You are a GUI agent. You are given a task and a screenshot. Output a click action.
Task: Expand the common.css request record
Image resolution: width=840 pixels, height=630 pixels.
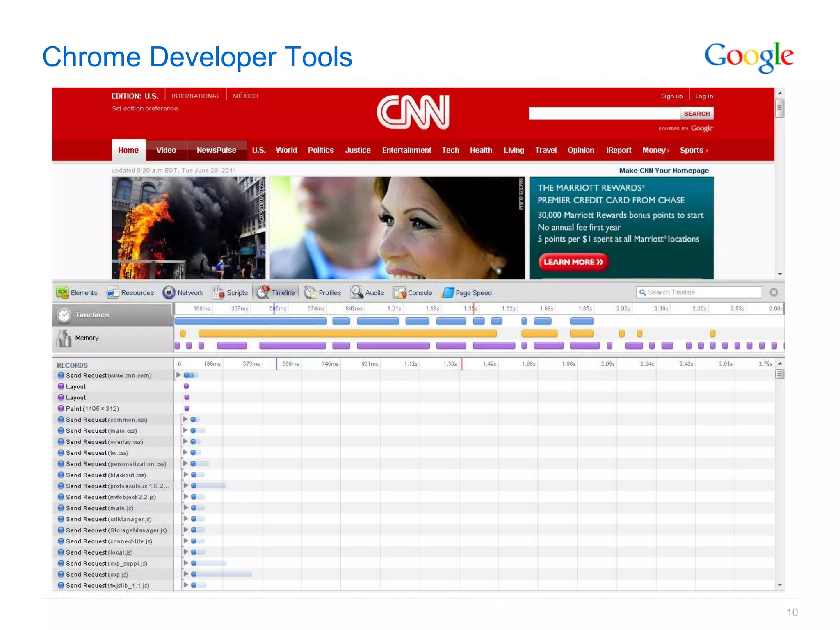pos(185,419)
